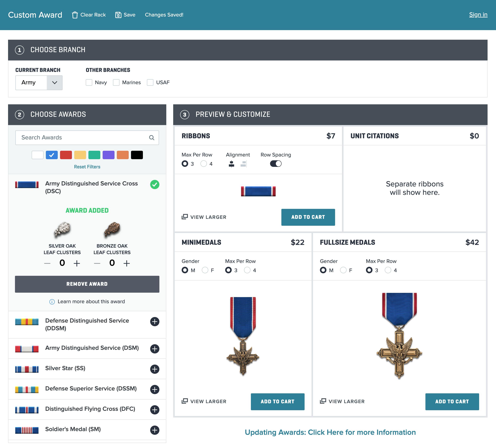Click Add to Cart under Ribbons
Image resolution: width=496 pixels, height=448 pixels.
(308, 217)
